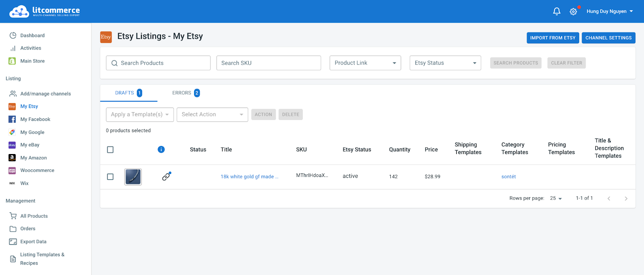The height and width of the screenshot is (275, 644).
Task: Open the sontét category template link
Action: [508, 177]
